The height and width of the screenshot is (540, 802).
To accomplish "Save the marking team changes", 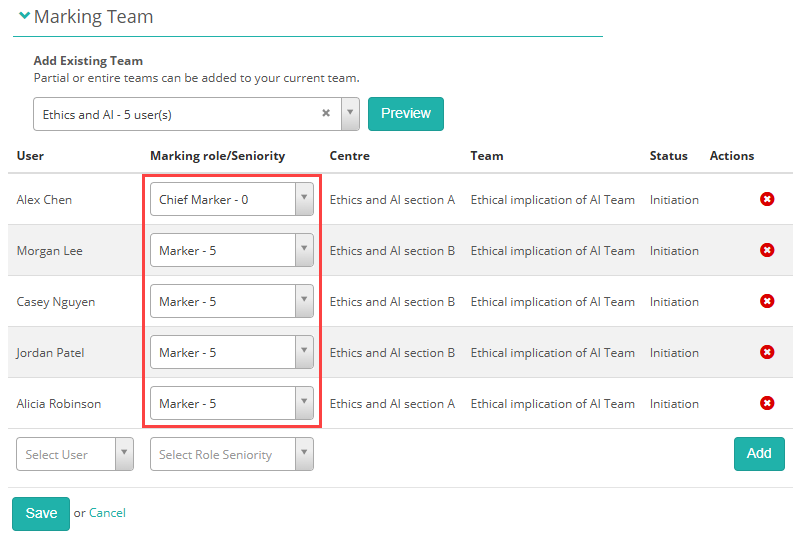I will (41, 513).
